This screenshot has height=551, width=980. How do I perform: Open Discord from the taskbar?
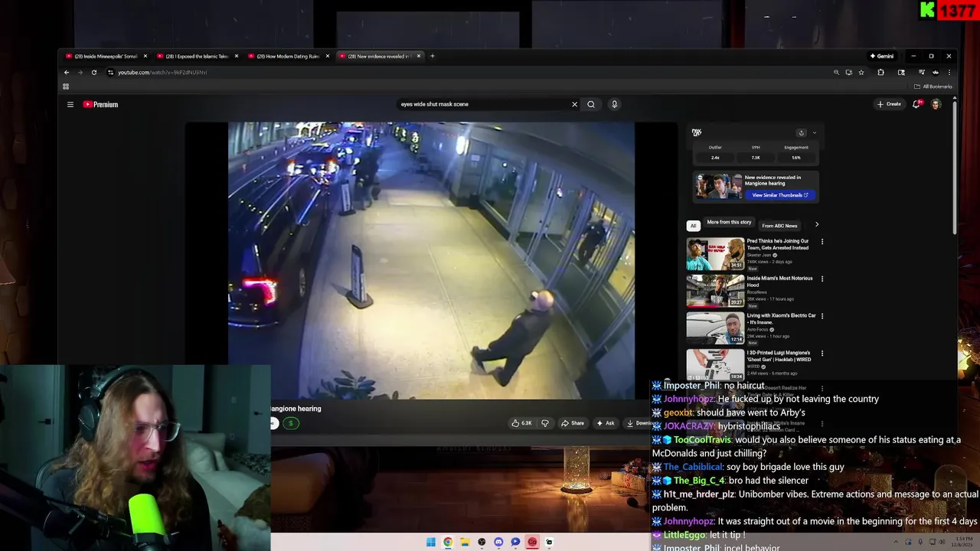498,542
